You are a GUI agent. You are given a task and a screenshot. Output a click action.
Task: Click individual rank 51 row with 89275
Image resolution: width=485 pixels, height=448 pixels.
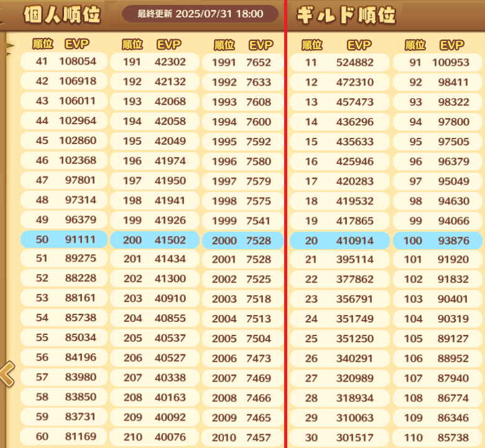point(64,258)
